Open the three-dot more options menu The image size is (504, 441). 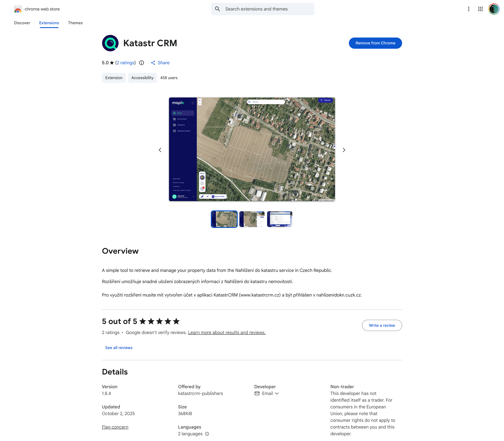pos(469,9)
